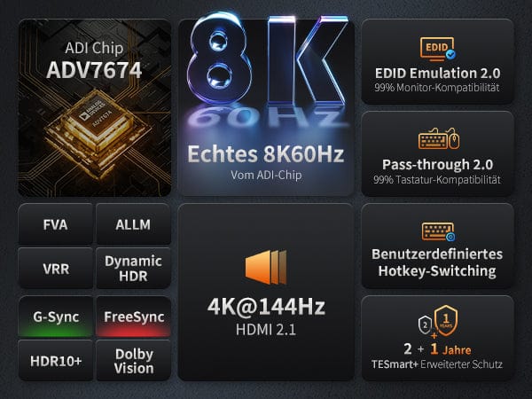Click the golden ADV7674 chip image
Viewport: 532px width, 399px height.
pos(98,130)
